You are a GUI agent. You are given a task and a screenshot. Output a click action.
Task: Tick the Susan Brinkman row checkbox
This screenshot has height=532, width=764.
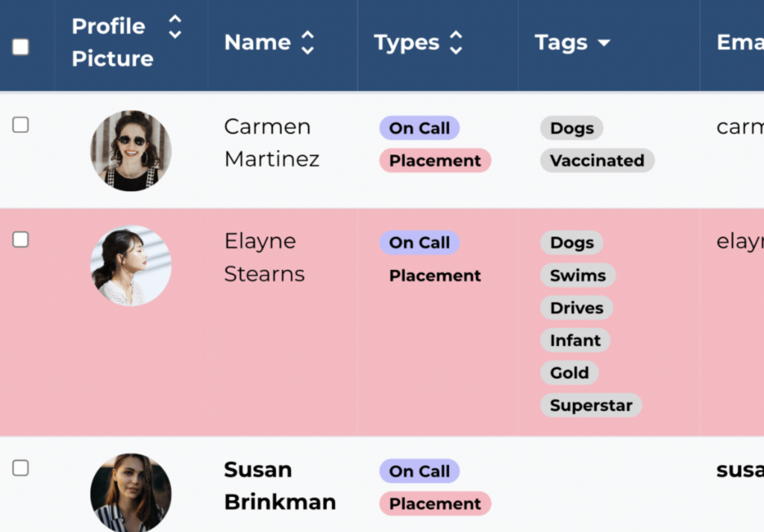(21, 468)
